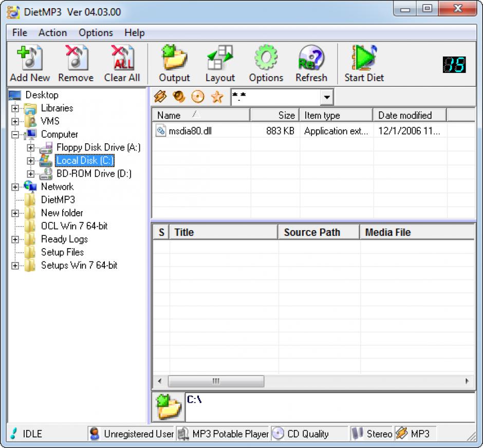Expand the Network tree node

tap(15, 187)
